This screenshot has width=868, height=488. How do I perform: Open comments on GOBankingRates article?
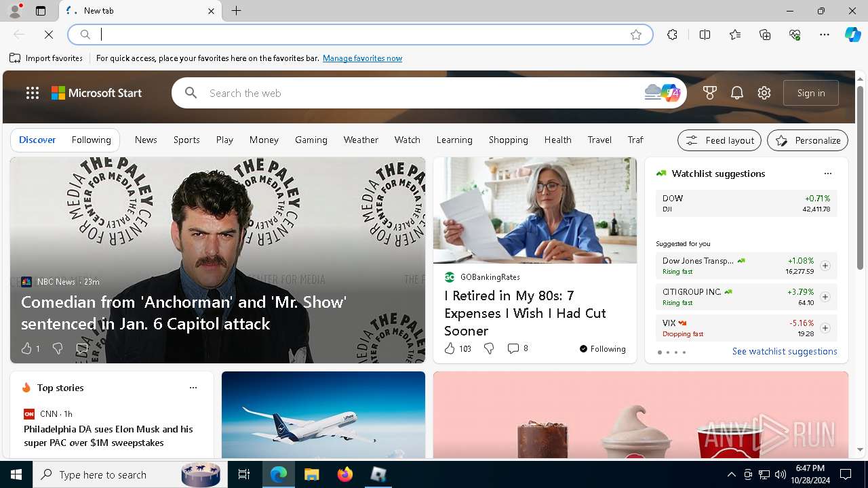pos(518,348)
